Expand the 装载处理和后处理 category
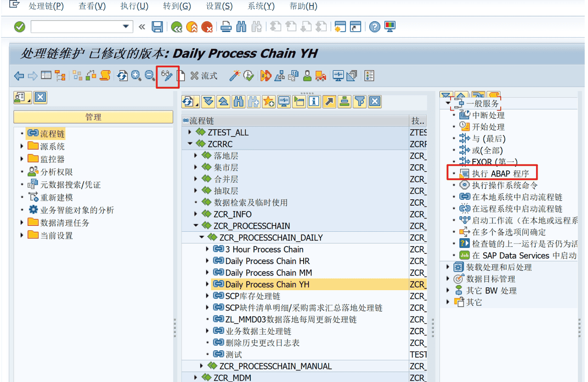Viewport: 588px width, 382px height. pyautogui.click(x=448, y=267)
